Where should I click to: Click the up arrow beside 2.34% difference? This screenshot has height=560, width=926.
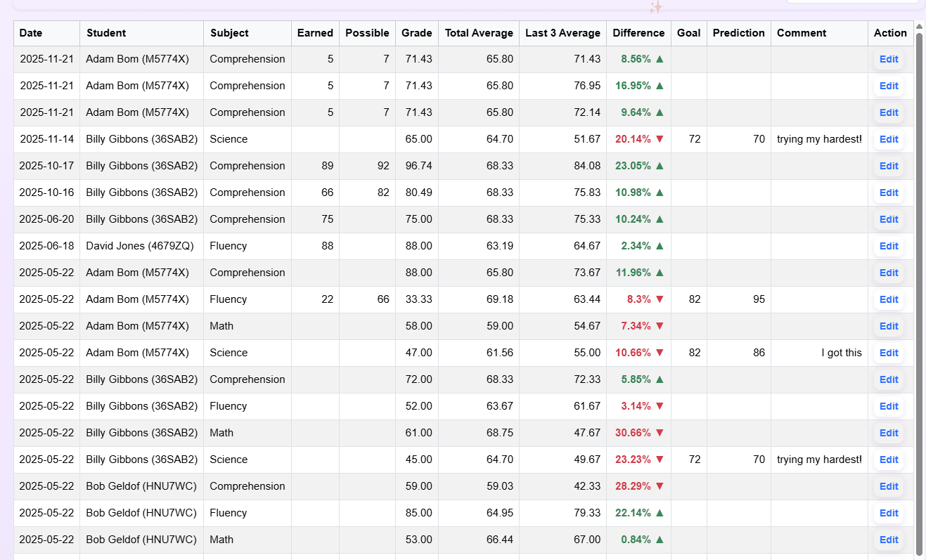coord(660,246)
